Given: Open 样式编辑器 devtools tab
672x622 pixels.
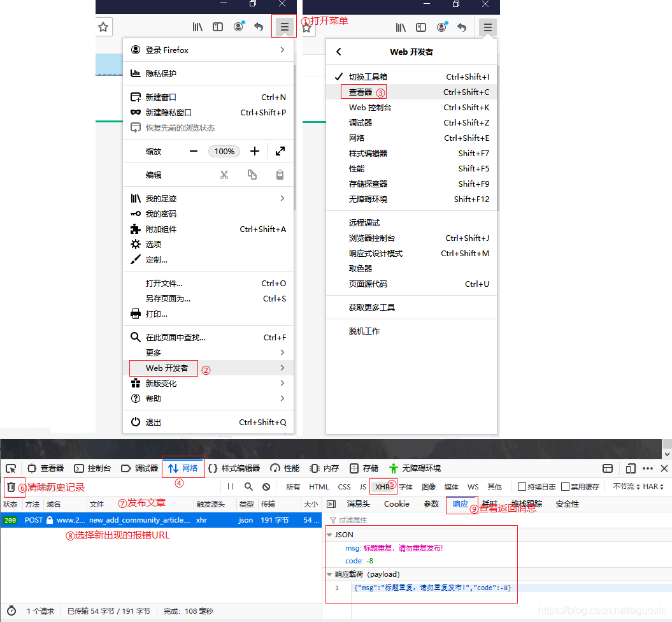Looking at the screenshot, I should coord(234,468).
